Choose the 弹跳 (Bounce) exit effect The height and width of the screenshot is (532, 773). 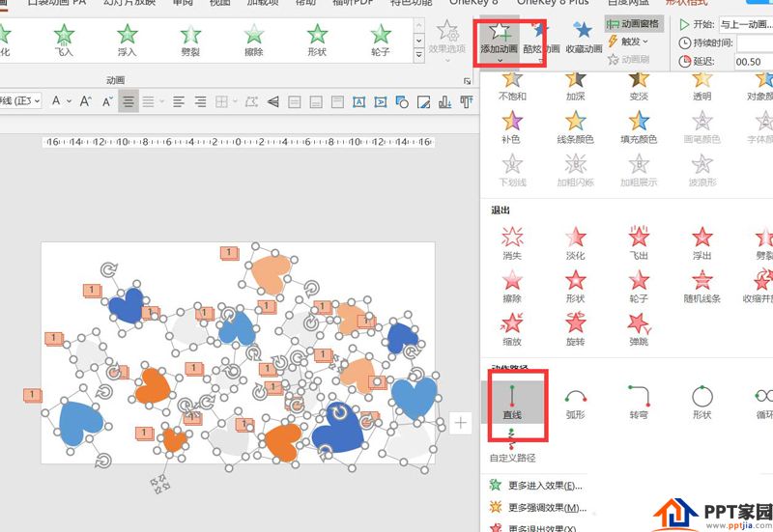pos(639,326)
